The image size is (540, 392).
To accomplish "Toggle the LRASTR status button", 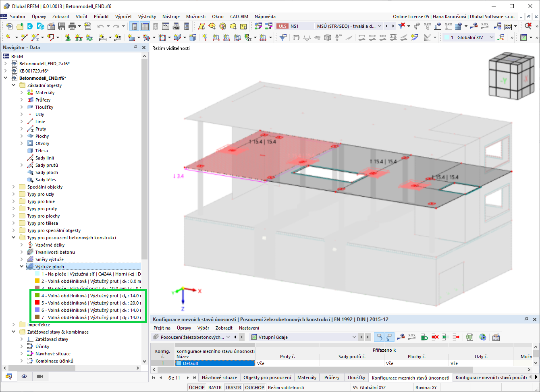I will tap(233, 388).
